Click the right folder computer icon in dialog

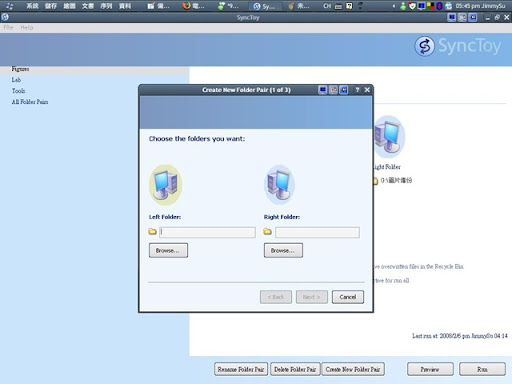tap(279, 185)
